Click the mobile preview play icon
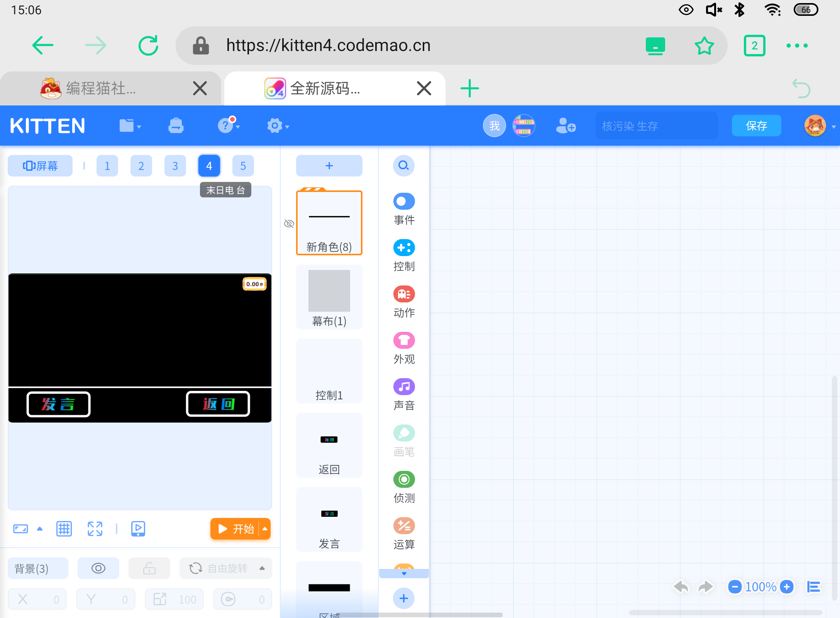 (138, 529)
